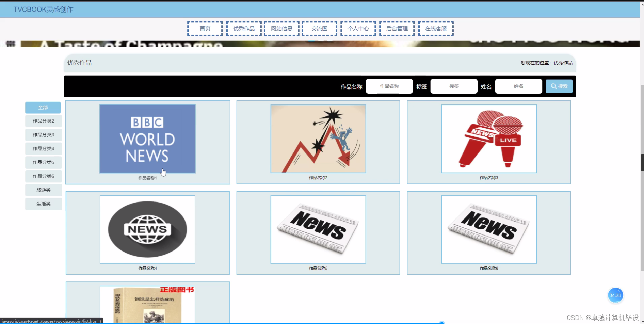Select category 作品分类6
The image size is (644, 324).
point(43,176)
